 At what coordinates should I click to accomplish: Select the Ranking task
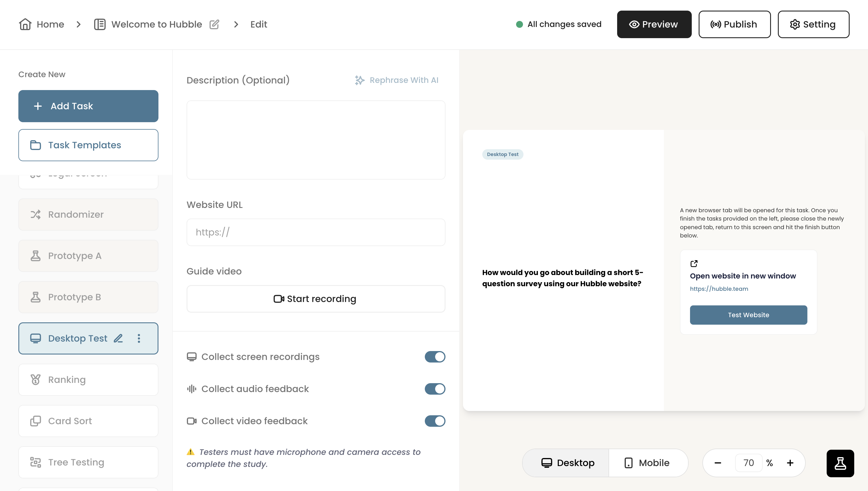point(88,380)
